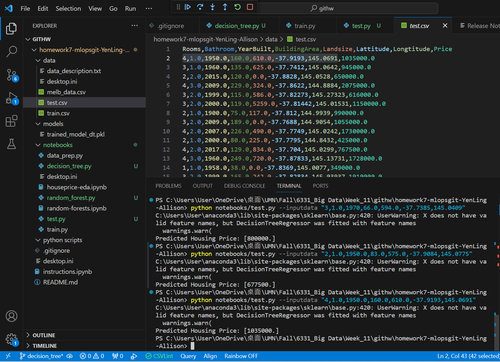Collapse the python scripts folder
Viewport: 500px width, 362px height.
coord(85,240)
